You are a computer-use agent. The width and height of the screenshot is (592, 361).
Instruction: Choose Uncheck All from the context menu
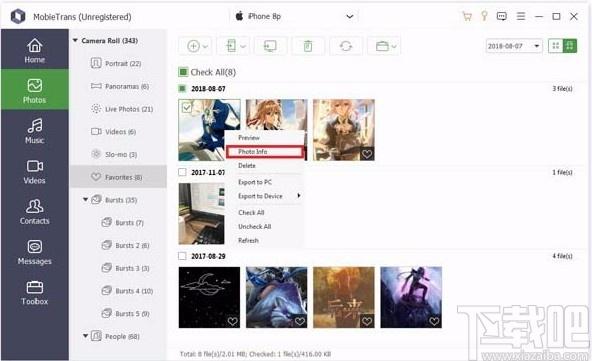tap(265, 227)
